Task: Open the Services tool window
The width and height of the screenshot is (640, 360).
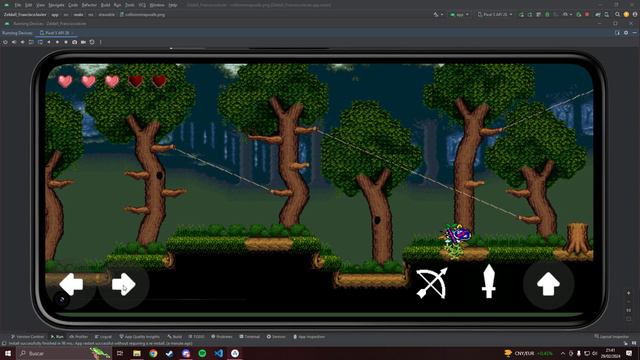Action: 276,337
